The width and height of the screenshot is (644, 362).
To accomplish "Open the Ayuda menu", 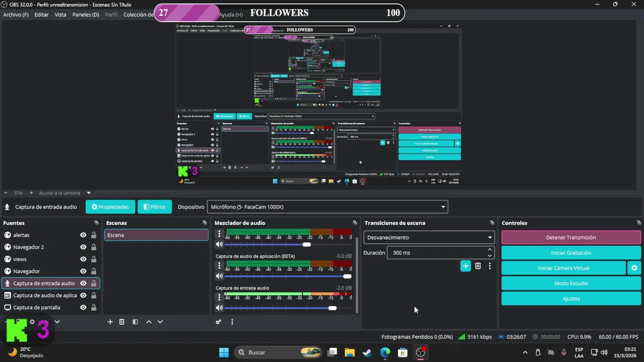I will [230, 15].
